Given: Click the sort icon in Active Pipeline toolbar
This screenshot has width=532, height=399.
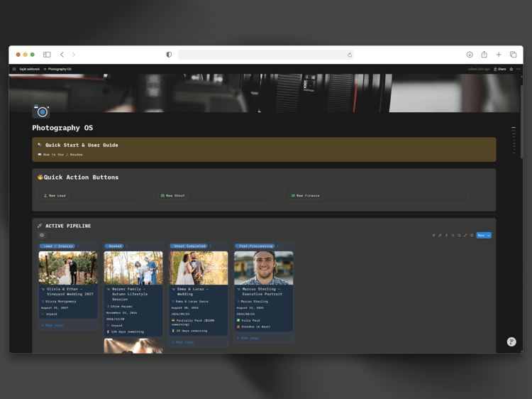Looking at the screenshot, I should click(440, 235).
